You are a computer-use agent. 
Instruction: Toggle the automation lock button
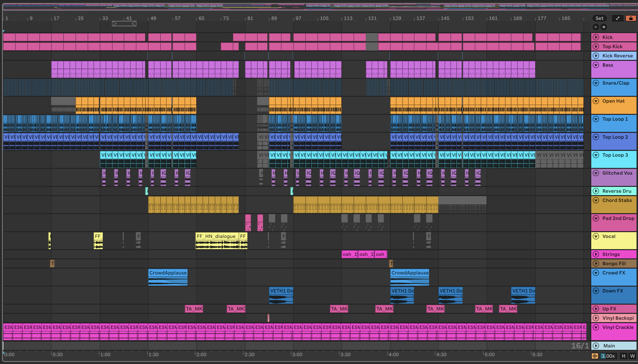pyautogui.click(x=631, y=18)
